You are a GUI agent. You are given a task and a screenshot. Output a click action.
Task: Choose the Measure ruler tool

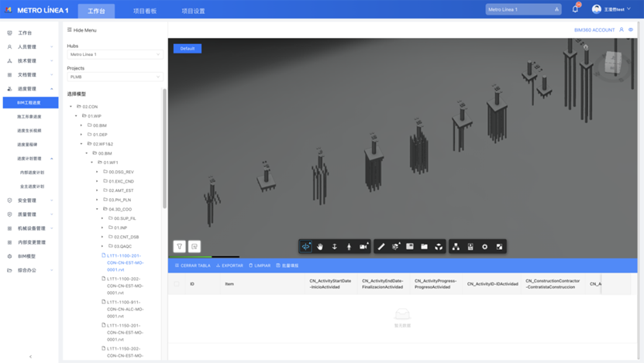pyautogui.click(x=381, y=246)
